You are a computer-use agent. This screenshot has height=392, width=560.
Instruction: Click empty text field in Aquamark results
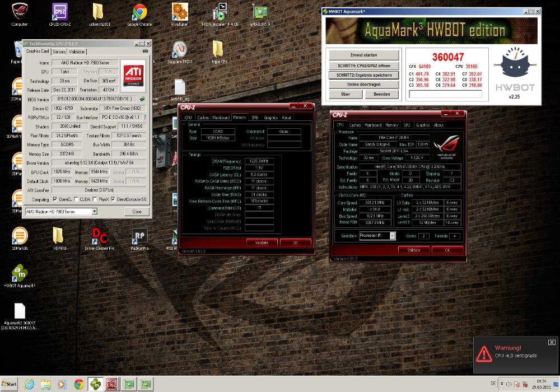445,94
